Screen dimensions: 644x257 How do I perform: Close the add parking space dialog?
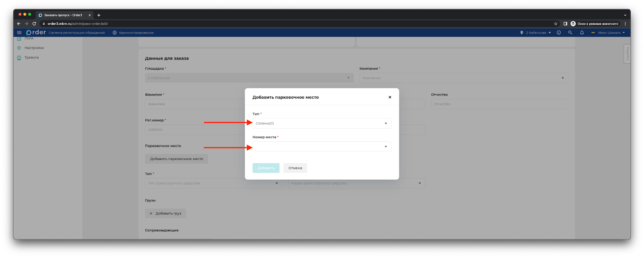click(390, 97)
